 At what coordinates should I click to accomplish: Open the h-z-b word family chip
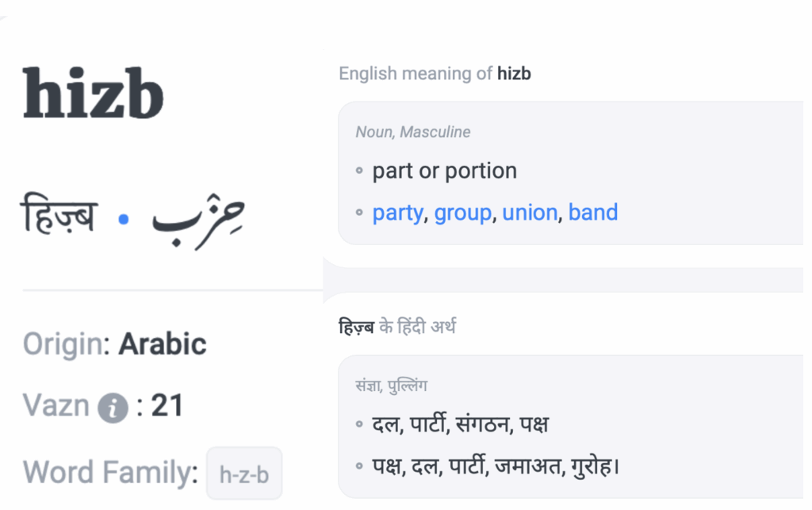pyautogui.click(x=244, y=474)
